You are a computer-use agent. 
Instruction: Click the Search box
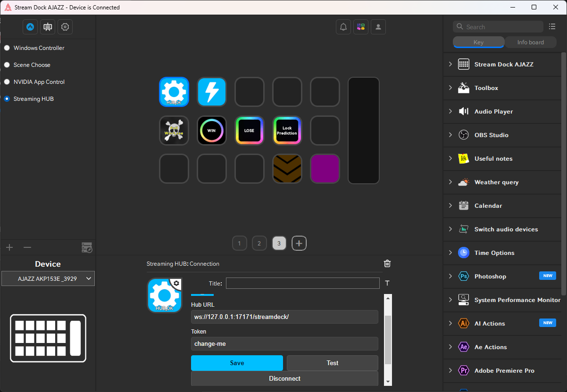[498, 27]
